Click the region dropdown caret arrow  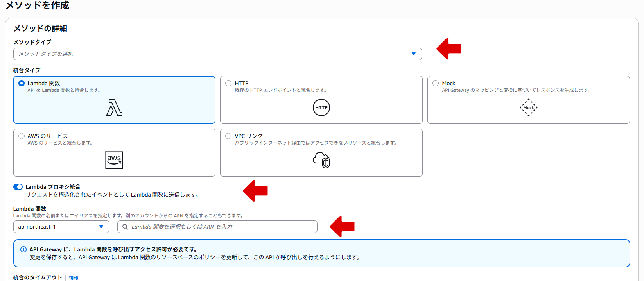pyautogui.click(x=101, y=227)
